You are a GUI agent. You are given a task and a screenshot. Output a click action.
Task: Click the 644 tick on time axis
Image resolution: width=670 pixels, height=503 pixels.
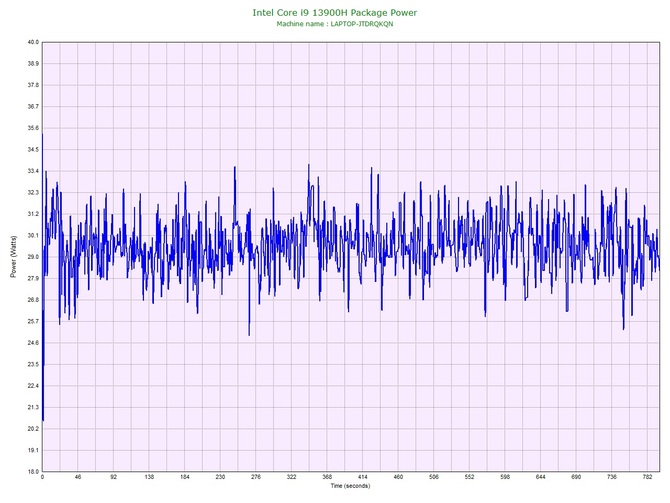point(541,477)
